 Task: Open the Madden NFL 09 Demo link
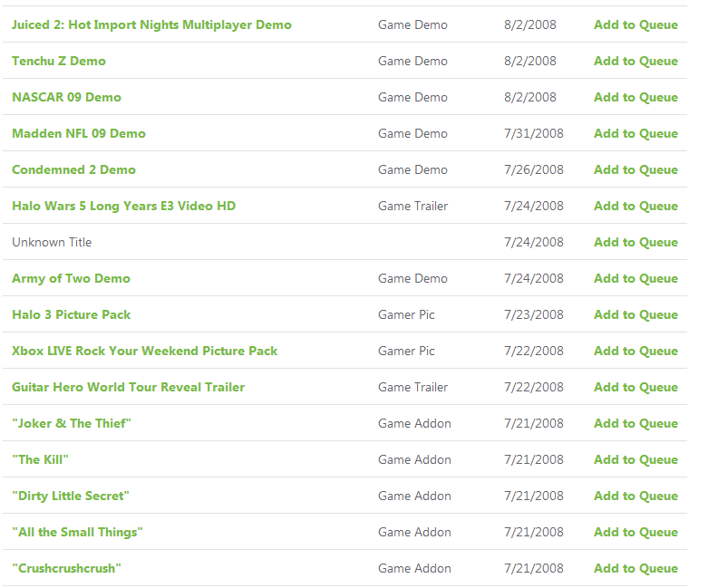click(x=79, y=133)
